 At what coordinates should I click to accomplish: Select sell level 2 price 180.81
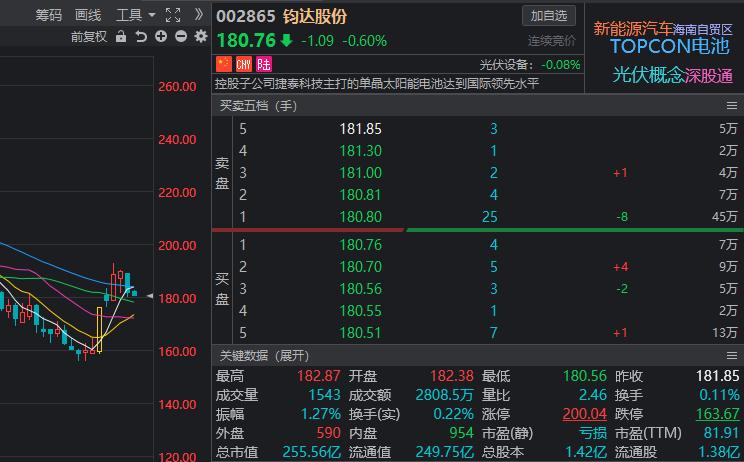click(361, 194)
